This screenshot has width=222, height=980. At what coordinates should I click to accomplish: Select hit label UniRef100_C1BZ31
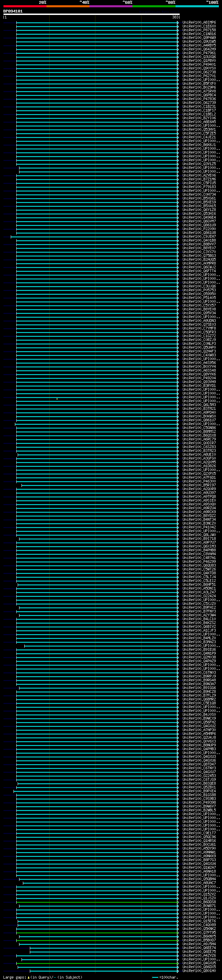199,107
